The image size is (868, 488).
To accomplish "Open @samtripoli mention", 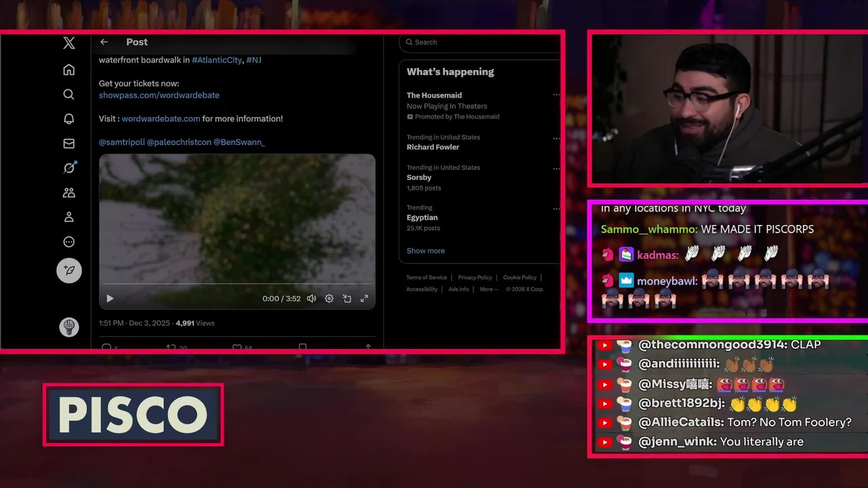I will 121,142.
